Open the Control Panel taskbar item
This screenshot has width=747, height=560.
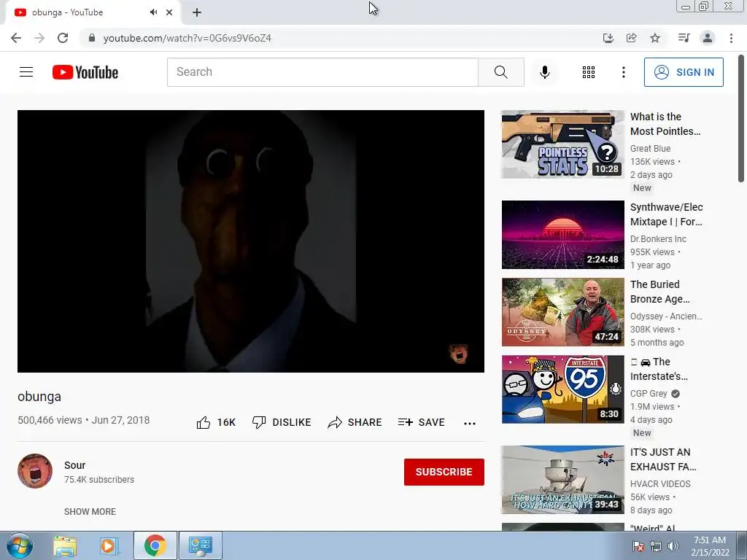pos(200,545)
